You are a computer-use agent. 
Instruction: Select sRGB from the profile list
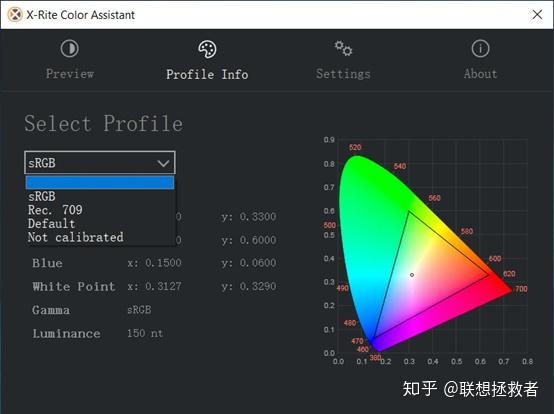42,196
